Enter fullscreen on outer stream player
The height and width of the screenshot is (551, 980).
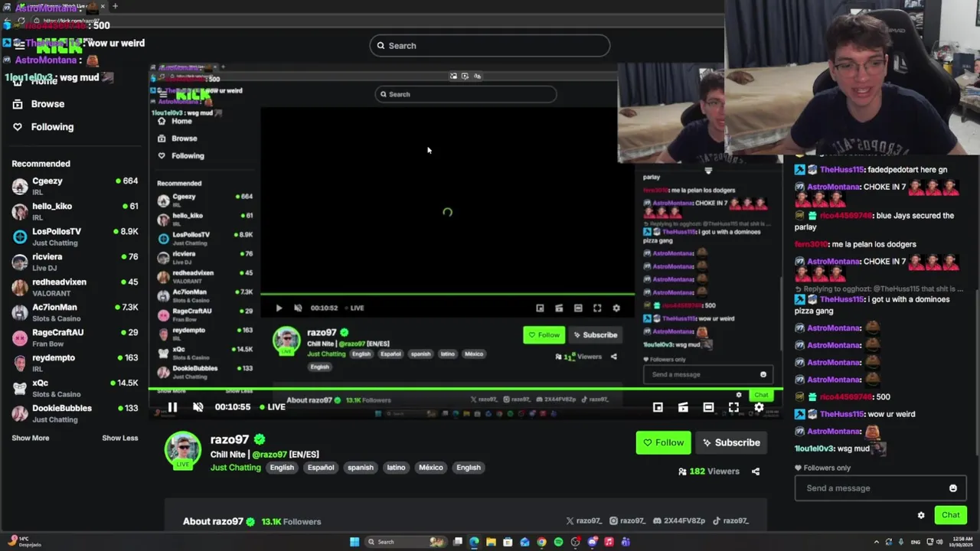click(x=733, y=407)
